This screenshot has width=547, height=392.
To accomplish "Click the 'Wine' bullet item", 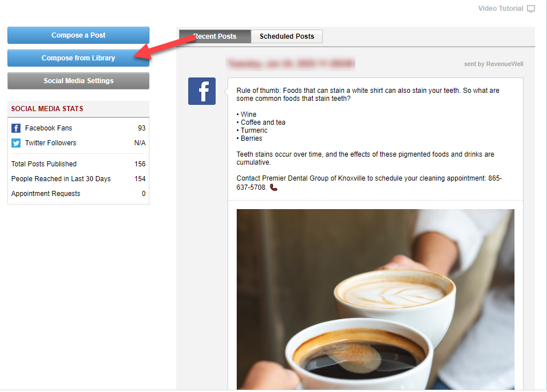I will click(246, 115).
